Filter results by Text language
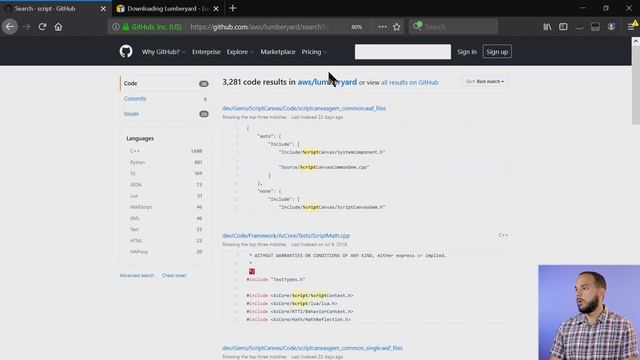This screenshot has height=360, width=640. [166, 229]
